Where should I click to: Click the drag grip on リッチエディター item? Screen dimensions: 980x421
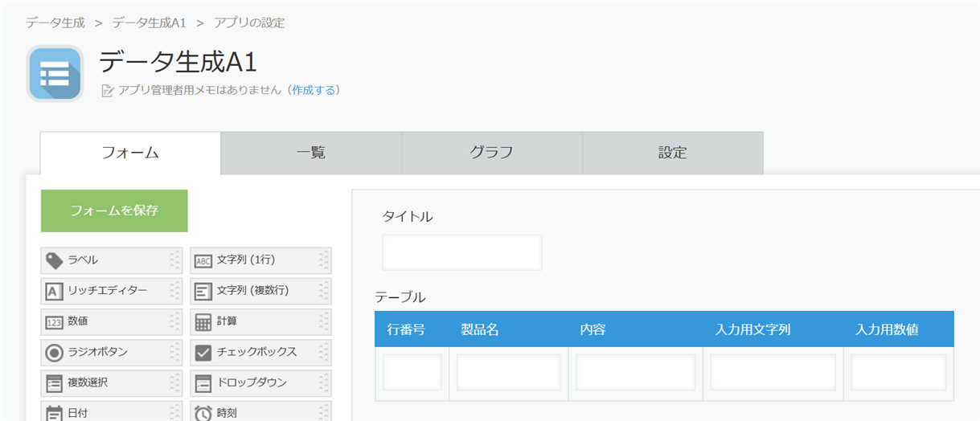point(174,291)
